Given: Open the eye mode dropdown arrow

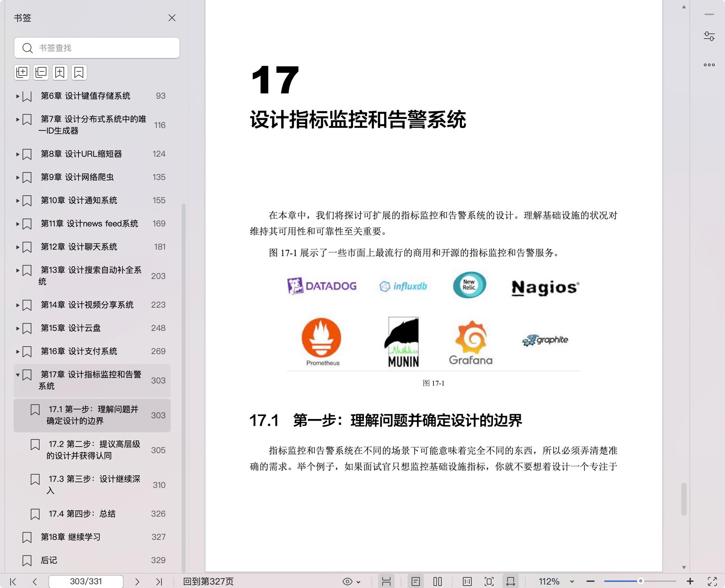Looking at the screenshot, I should tap(359, 582).
